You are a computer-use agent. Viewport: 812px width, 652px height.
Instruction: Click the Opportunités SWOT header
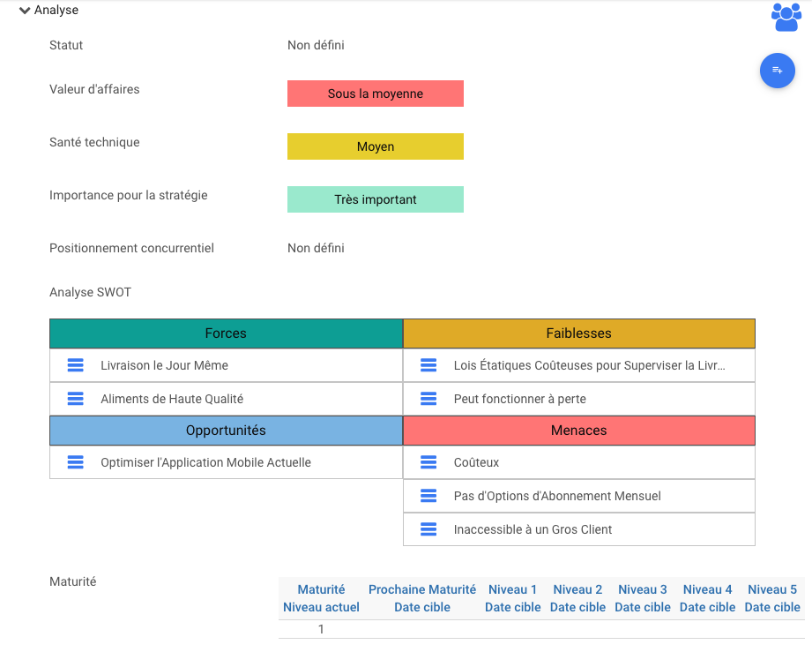pyautogui.click(x=226, y=431)
